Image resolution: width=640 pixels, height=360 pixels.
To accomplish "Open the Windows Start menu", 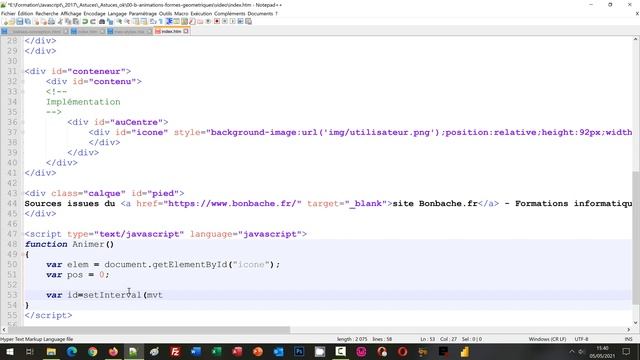I will (9, 351).
